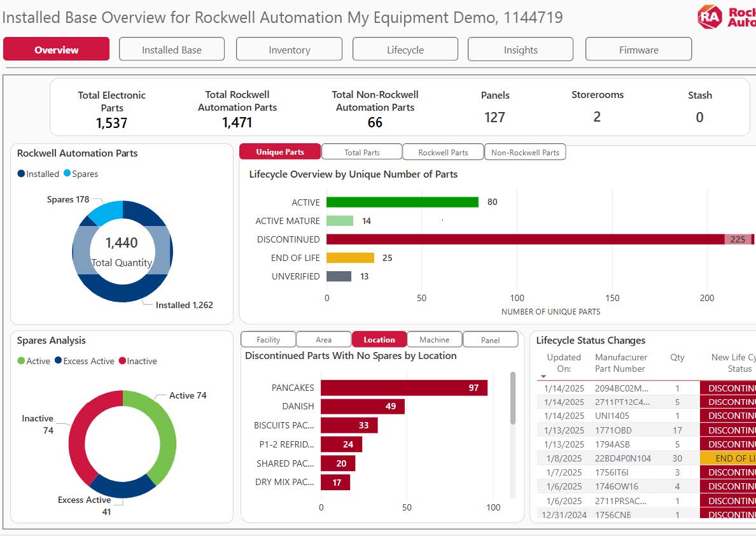
Task: Switch chart to Total Parts view
Action: [361, 152]
